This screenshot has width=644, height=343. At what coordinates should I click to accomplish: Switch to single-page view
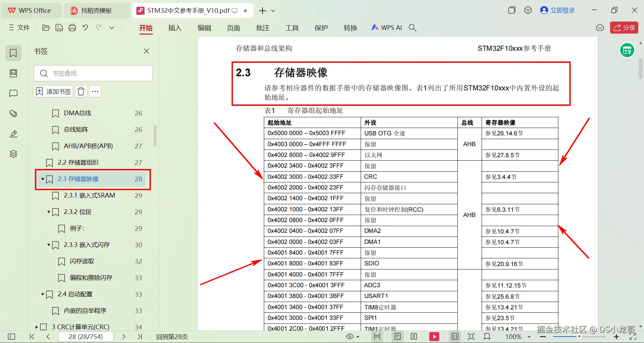[x=398, y=337]
